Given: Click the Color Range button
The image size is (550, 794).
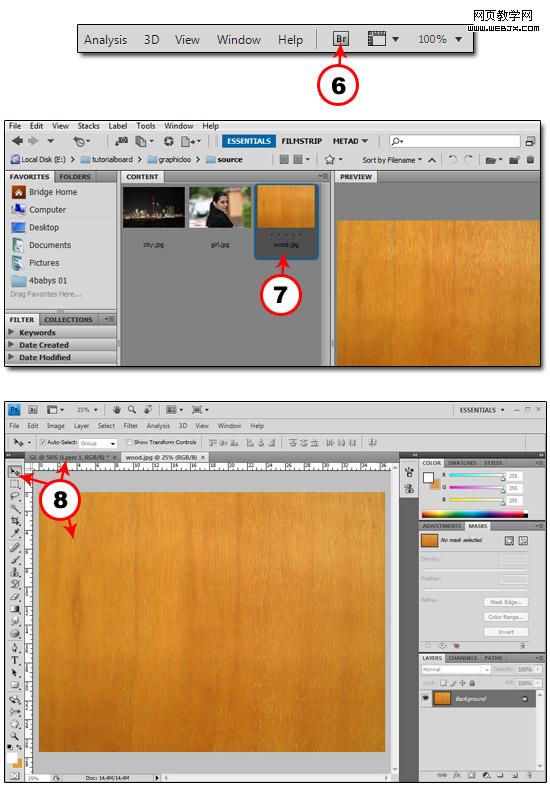Looking at the screenshot, I should (x=505, y=617).
